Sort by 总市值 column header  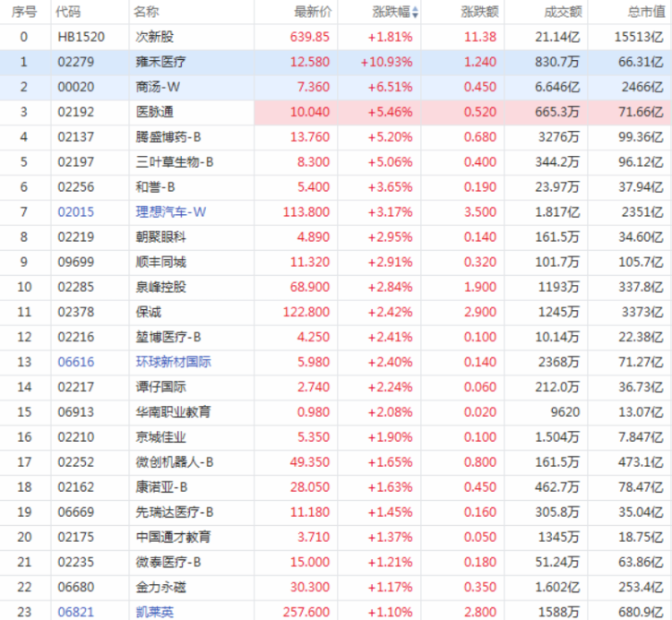click(x=647, y=12)
